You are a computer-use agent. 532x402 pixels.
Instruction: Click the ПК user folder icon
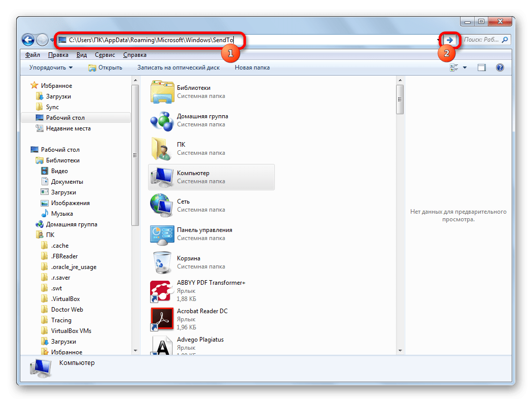161,149
